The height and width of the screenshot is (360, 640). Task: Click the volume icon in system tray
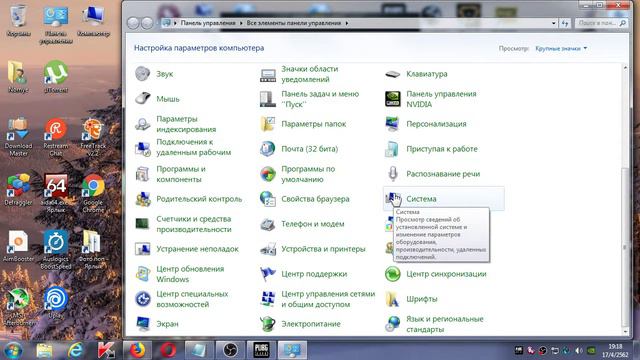point(578,350)
